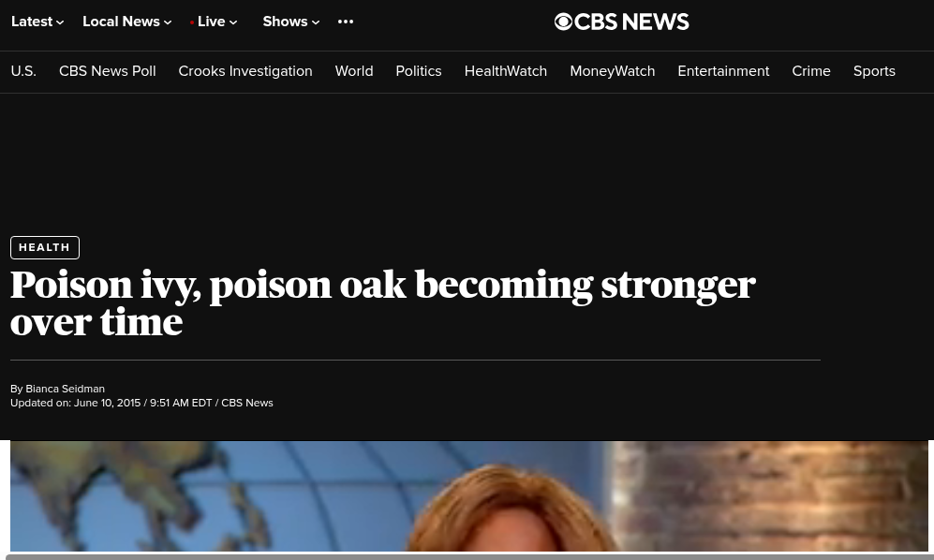Browse the Sports section

(874, 71)
